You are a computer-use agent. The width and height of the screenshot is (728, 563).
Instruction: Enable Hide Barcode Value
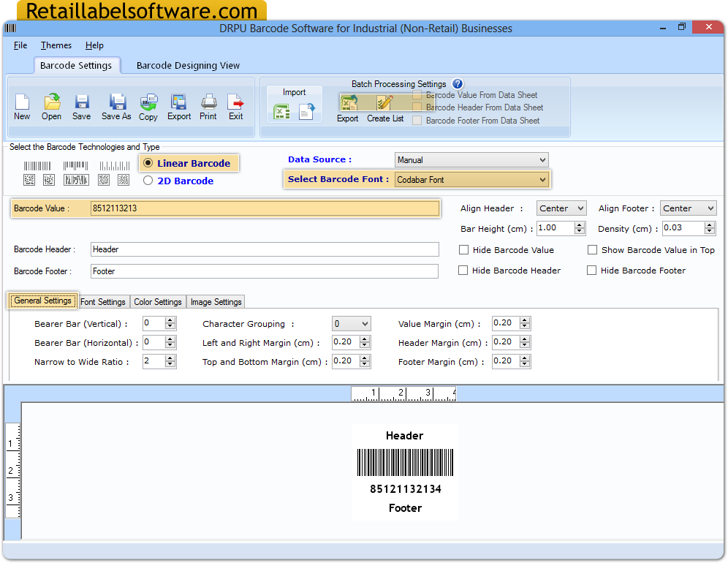(x=463, y=249)
